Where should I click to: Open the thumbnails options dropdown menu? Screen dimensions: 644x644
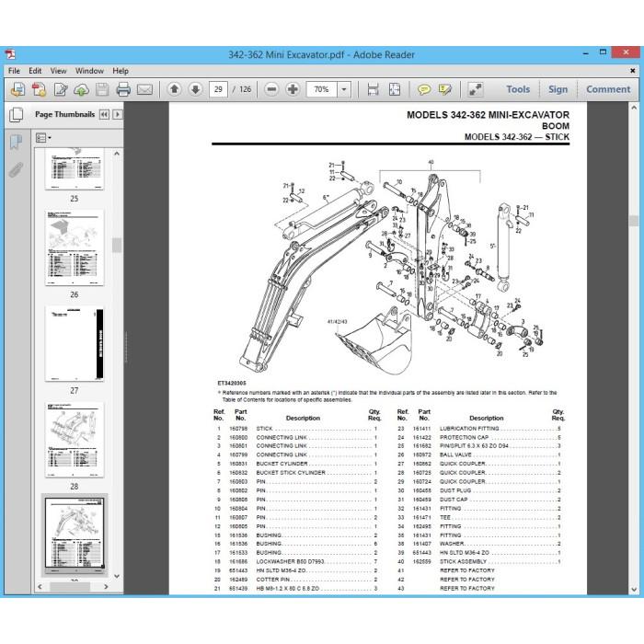coord(43,138)
